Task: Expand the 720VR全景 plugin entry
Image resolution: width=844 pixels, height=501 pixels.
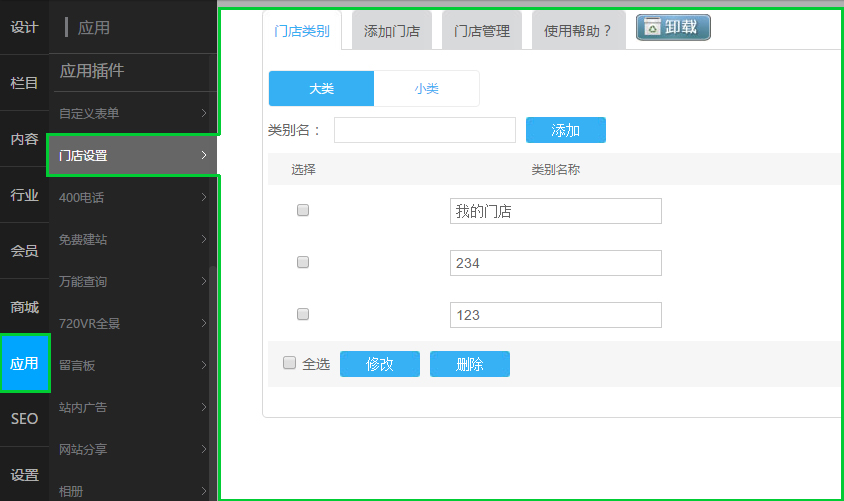Action: point(132,324)
